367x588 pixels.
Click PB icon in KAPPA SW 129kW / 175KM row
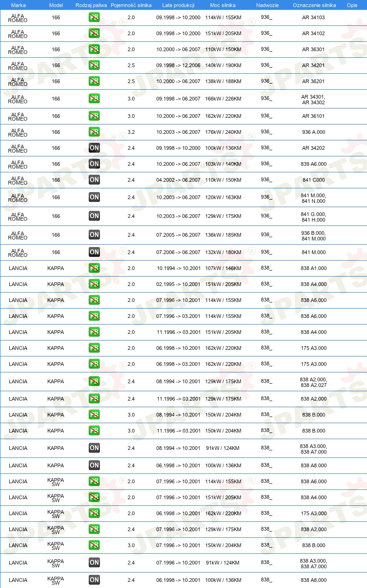click(x=94, y=530)
